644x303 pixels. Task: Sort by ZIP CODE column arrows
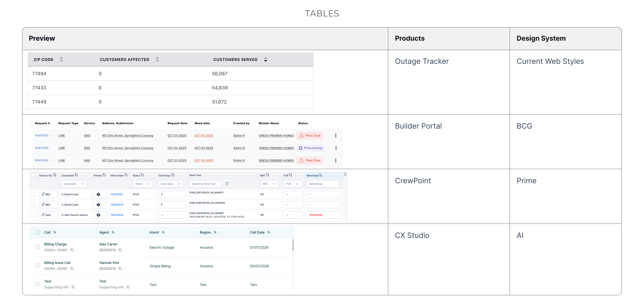point(61,59)
